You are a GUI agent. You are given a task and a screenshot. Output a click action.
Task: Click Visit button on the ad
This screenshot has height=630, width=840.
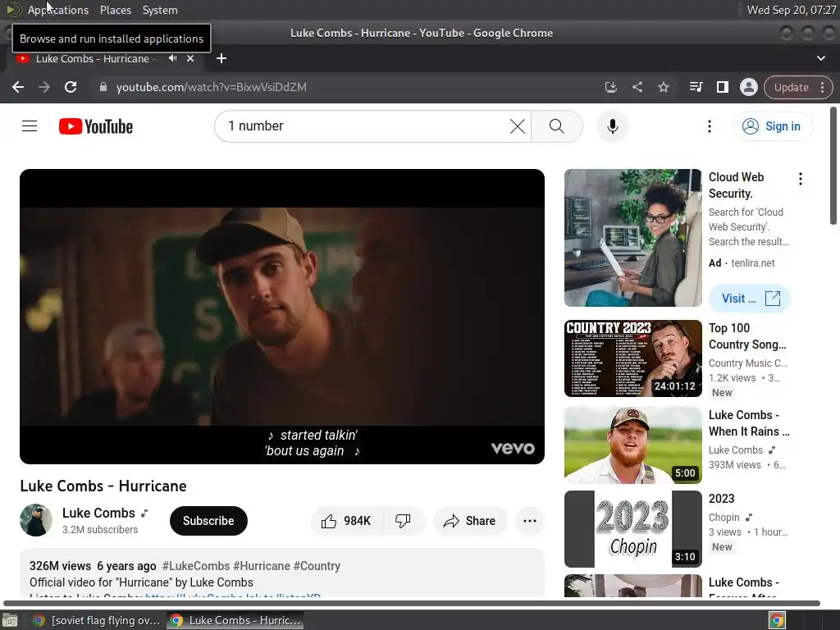click(x=750, y=299)
